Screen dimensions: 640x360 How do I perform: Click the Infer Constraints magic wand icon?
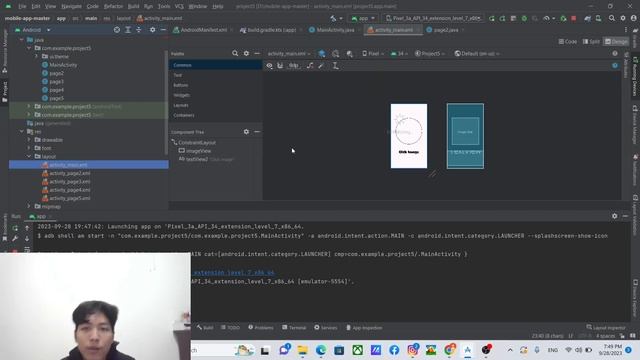pos(322,65)
